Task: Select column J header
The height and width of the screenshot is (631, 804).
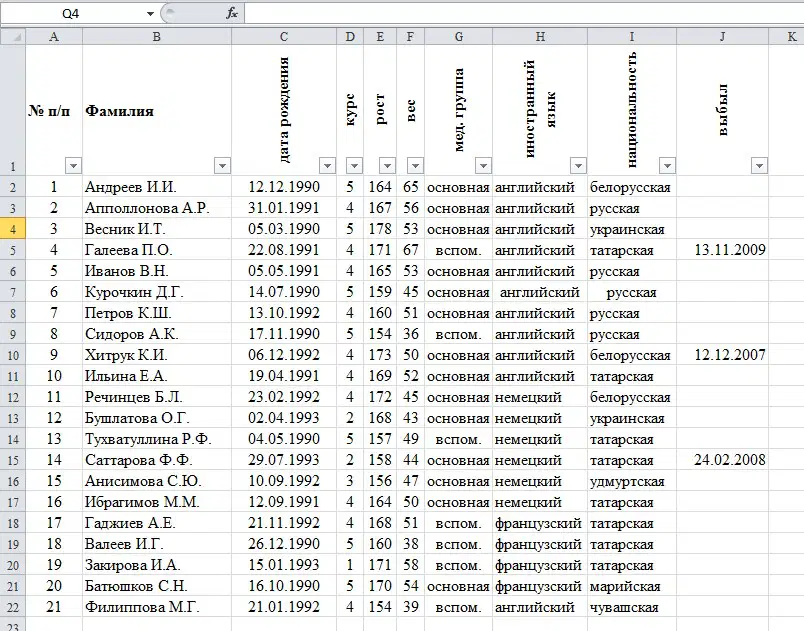Action: 722,37
